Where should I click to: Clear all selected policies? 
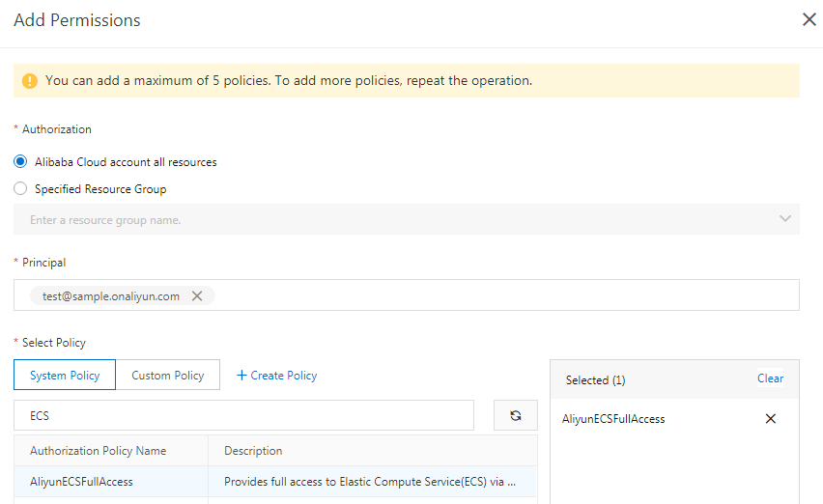[770, 378]
